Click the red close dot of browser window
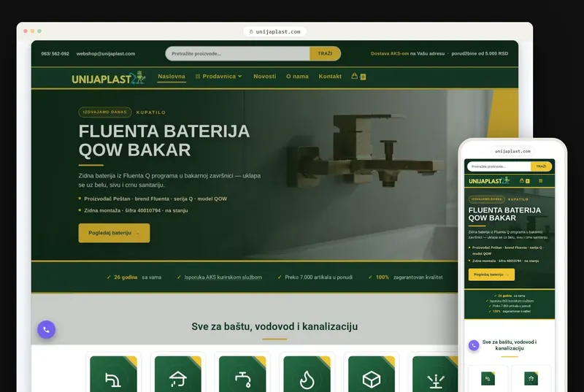 (x=26, y=31)
